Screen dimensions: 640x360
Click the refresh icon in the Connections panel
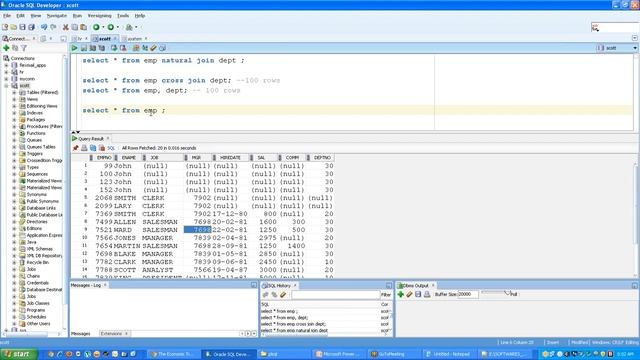coord(15,48)
